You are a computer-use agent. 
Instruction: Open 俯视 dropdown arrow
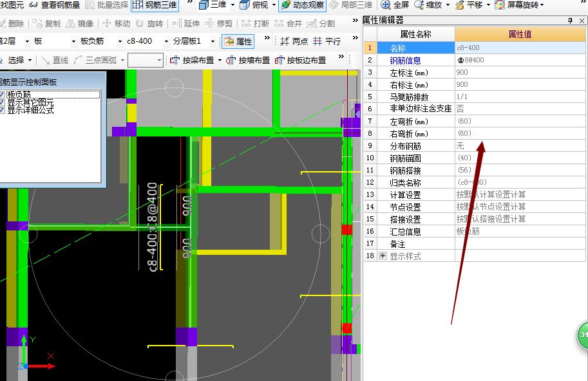coord(274,5)
